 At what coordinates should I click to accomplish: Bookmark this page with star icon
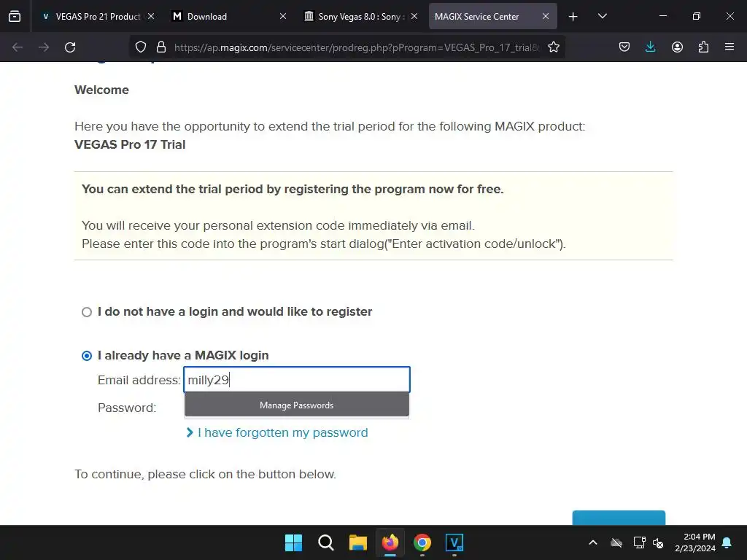(554, 47)
